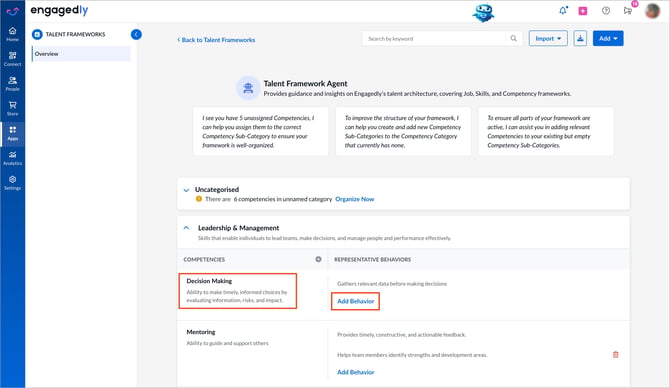
Task: Click the orange warning icon under Uncategorised
Action: point(199,199)
